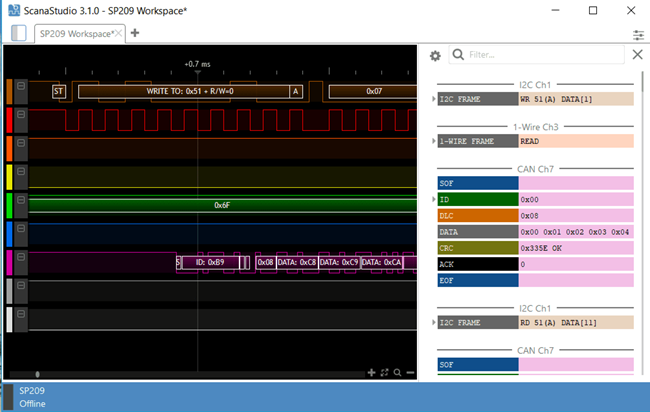Select the 0x08 CAN DLC block
Image resolution: width=650 pixels, height=412 pixels.
[266, 262]
